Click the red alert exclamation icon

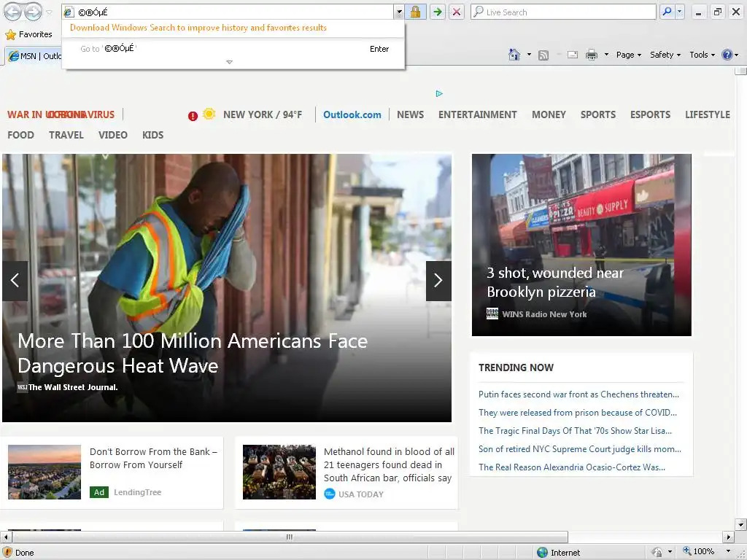tap(193, 116)
